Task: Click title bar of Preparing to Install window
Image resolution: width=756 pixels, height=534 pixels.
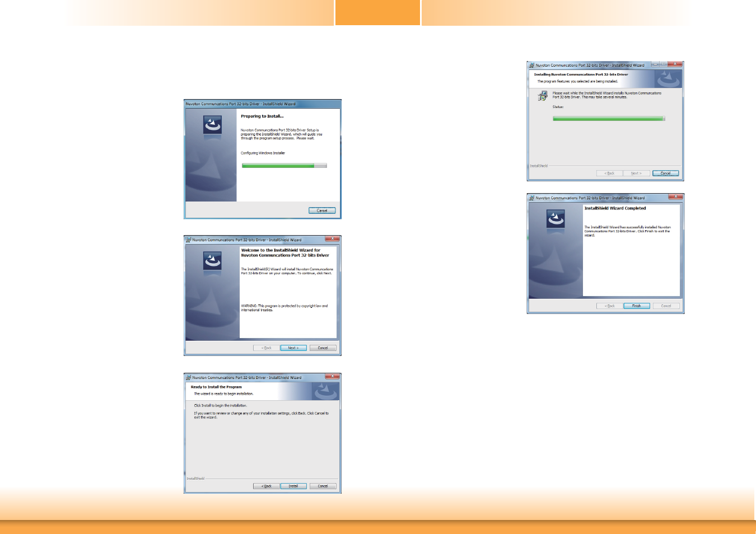Action: pyautogui.click(x=263, y=104)
